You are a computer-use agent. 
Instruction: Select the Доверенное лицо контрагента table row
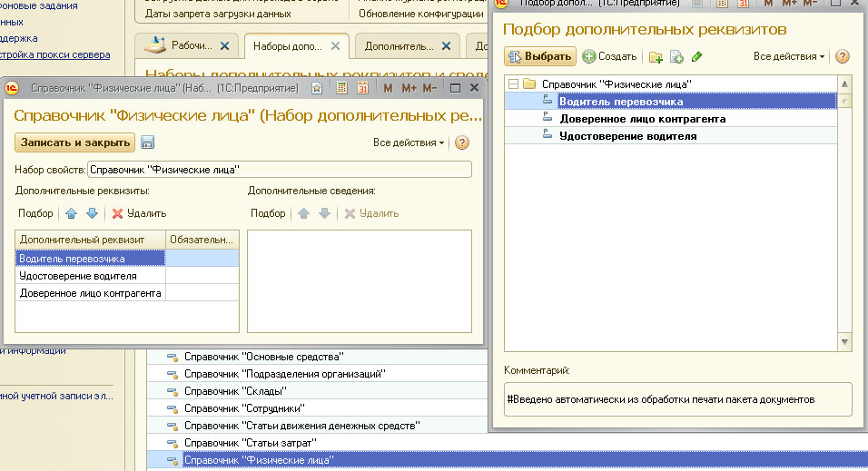point(127,293)
